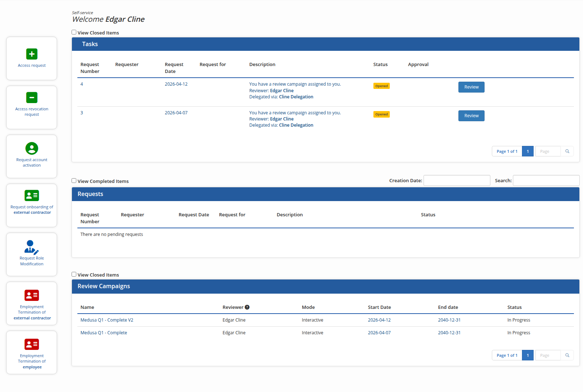Click In Progress status of Medusa V2

coord(519,320)
